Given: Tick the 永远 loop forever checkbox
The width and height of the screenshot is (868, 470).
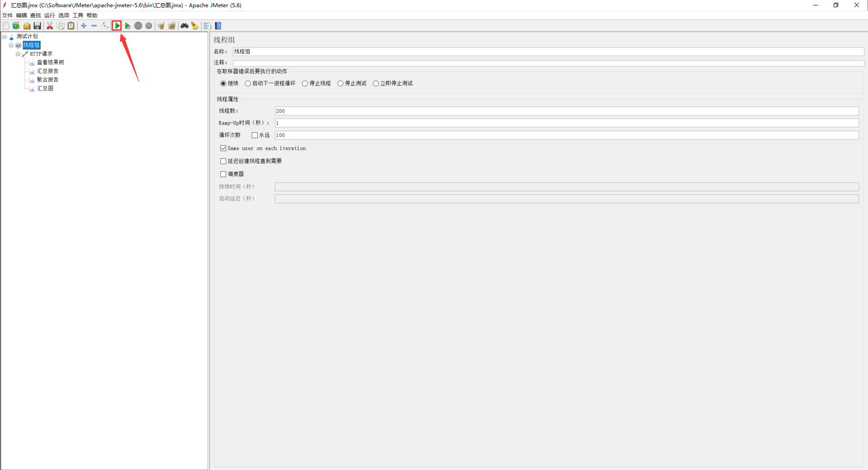Looking at the screenshot, I should (x=255, y=135).
